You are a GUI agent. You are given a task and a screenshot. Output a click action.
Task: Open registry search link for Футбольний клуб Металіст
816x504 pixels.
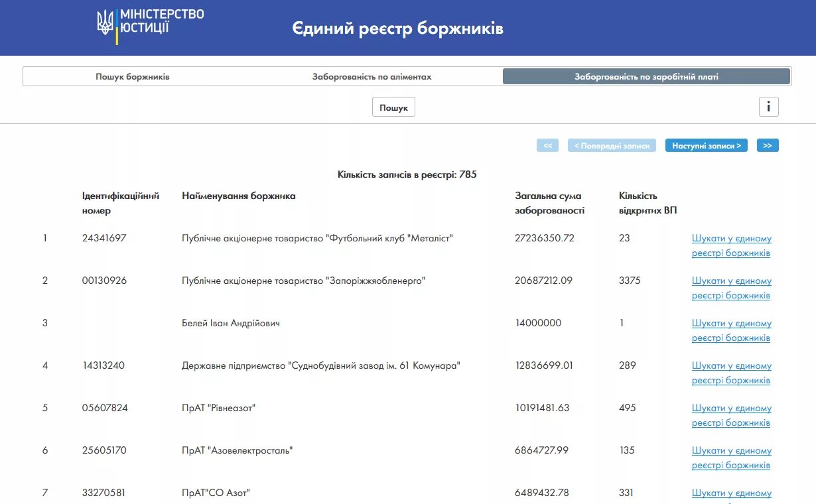coord(732,245)
